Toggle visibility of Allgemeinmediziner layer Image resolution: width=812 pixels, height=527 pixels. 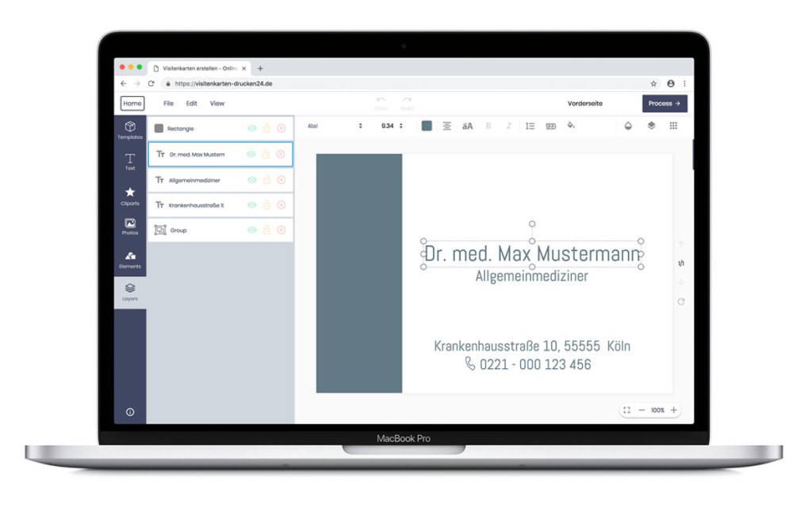(251, 180)
